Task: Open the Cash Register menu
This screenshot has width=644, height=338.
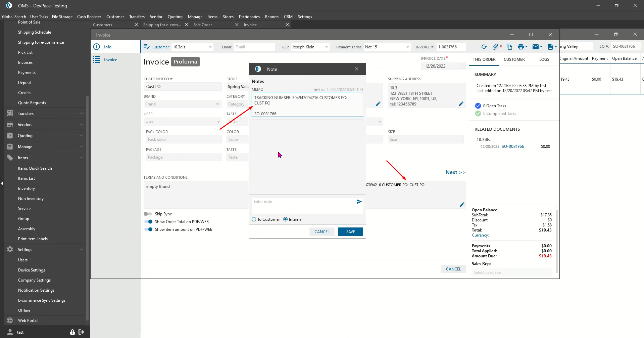Action: pyautogui.click(x=89, y=17)
